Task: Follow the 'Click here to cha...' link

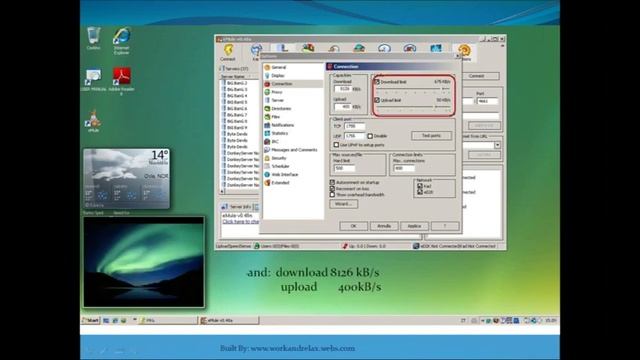Action: (x=241, y=221)
